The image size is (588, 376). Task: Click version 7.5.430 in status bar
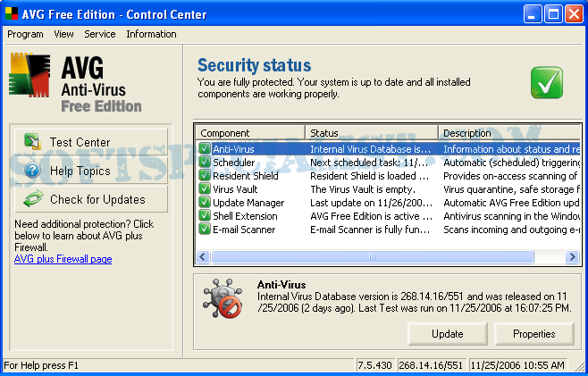(x=374, y=365)
